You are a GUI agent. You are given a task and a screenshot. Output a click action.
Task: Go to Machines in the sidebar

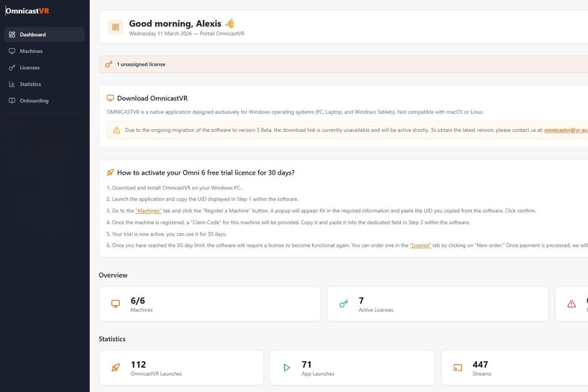(31, 51)
